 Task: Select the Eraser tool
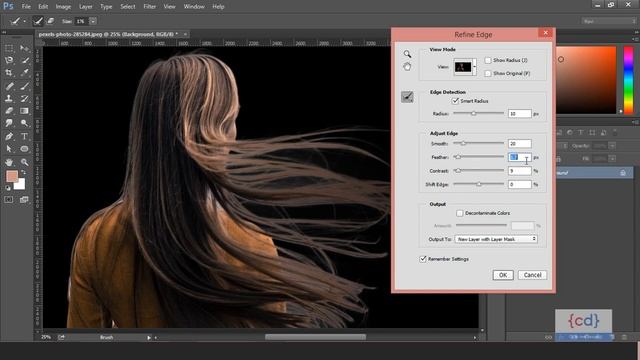(x=9, y=111)
